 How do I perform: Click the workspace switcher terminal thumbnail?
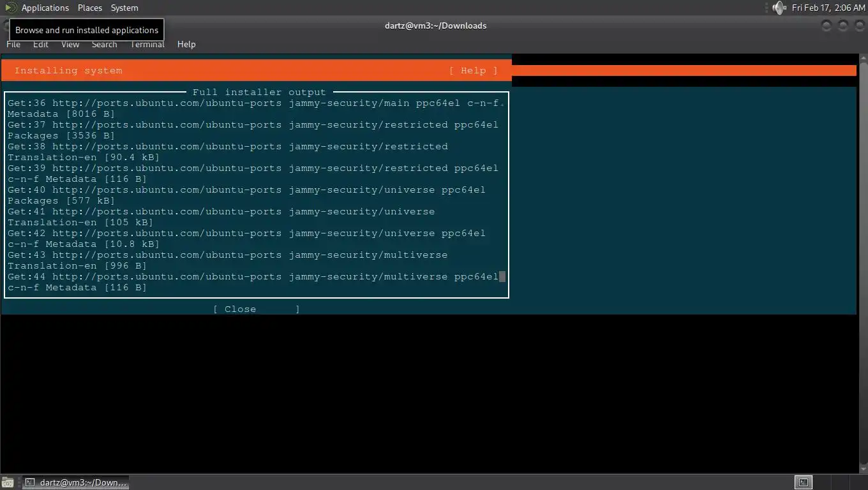[804, 482]
